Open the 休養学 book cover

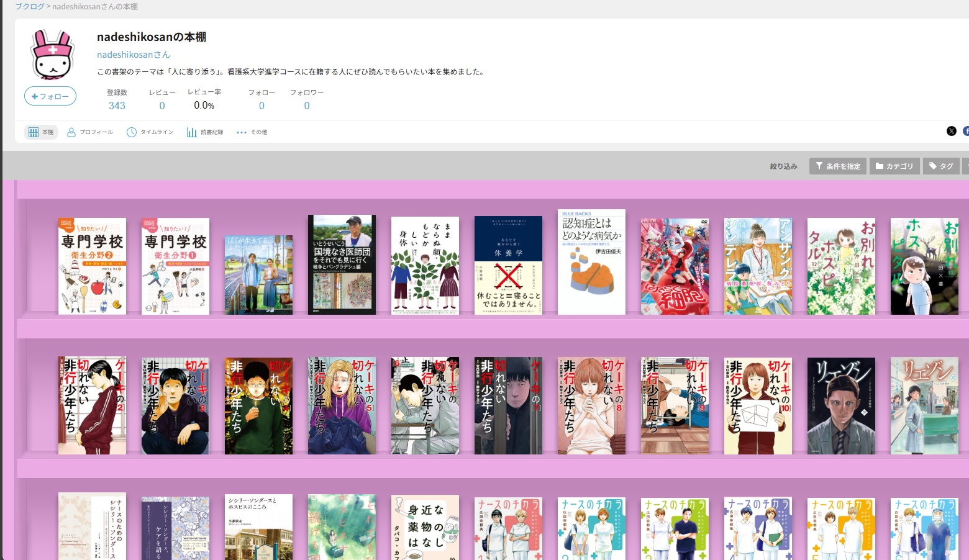coord(508,265)
